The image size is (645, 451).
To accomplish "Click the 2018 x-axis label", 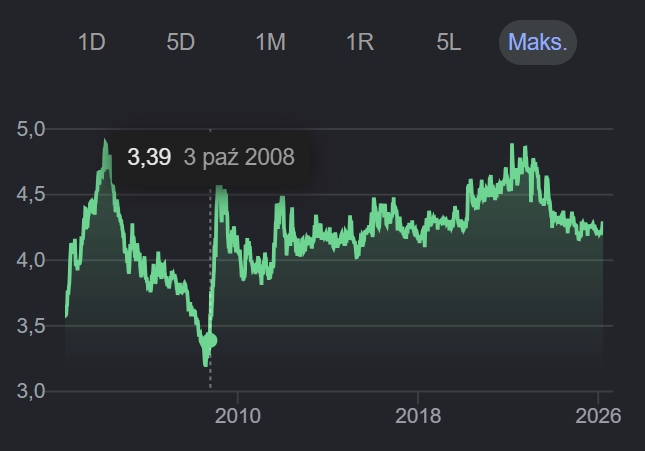I will coord(418,416).
